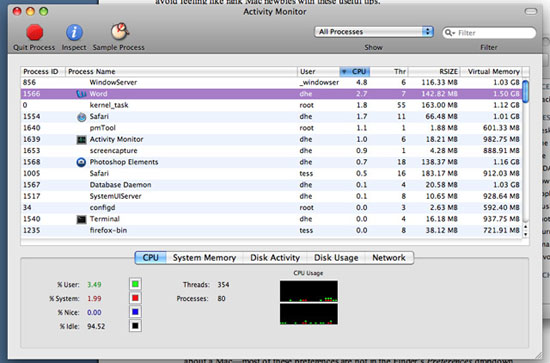Screen dimensions: 550x363
Task: Sort by Process Name column header
Action: pyautogui.click(x=181, y=72)
